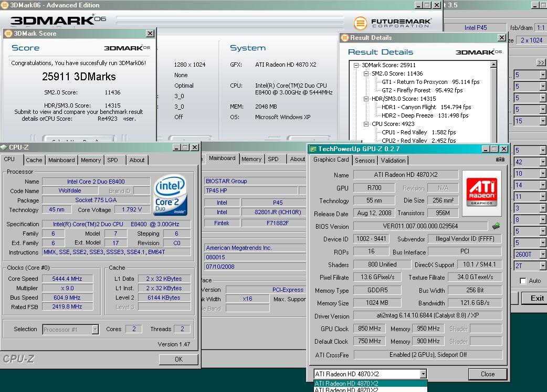Click the '25911 3DMarks' score text
Image resolution: width=547 pixels, height=392 pixels.
point(79,77)
